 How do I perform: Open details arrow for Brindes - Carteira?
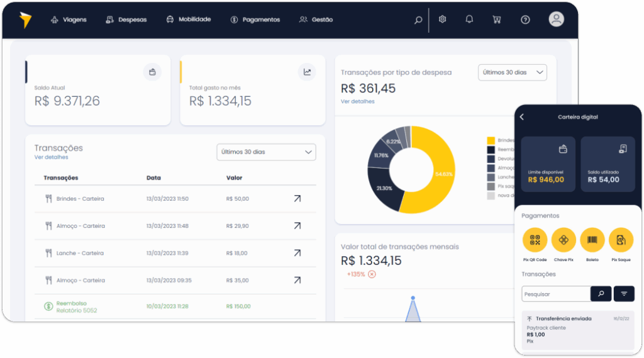click(297, 199)
